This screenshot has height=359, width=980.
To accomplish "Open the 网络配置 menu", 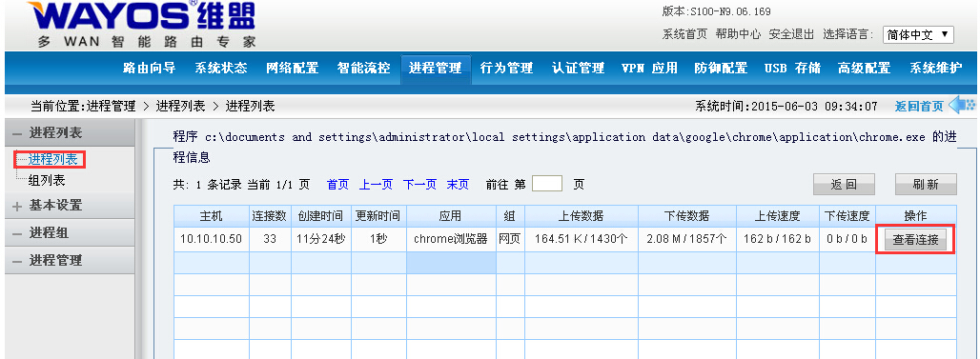I will [x=292, y=68].
